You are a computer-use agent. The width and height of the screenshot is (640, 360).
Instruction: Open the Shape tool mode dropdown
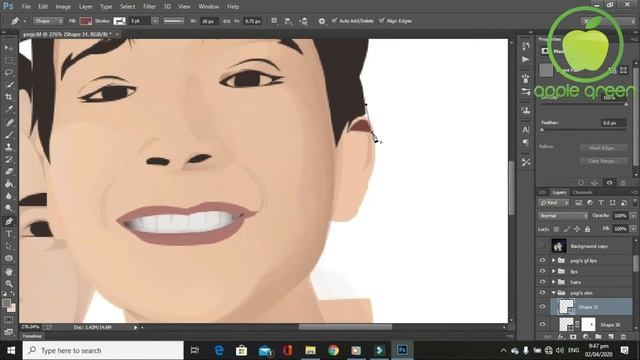click(x=48, y=21)
